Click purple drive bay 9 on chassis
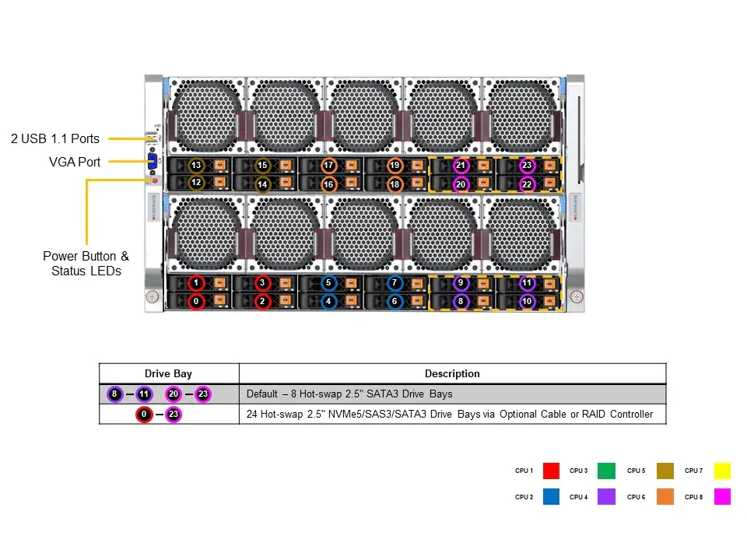 point(461,283)
